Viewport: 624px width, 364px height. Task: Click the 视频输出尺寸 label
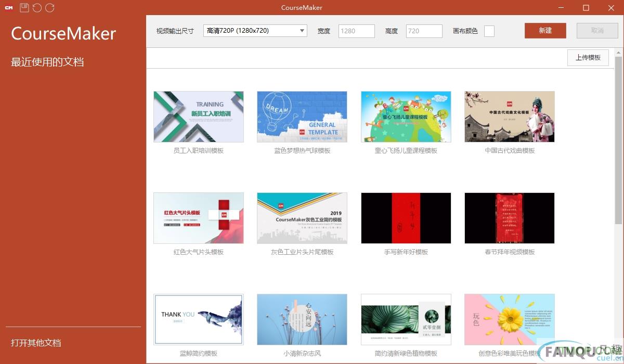coord(175,31)
